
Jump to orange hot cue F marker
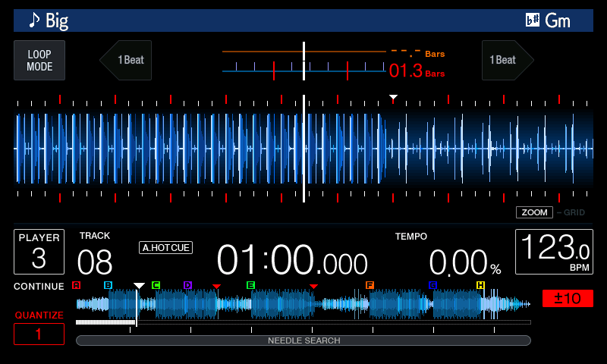tap(370, 285)
